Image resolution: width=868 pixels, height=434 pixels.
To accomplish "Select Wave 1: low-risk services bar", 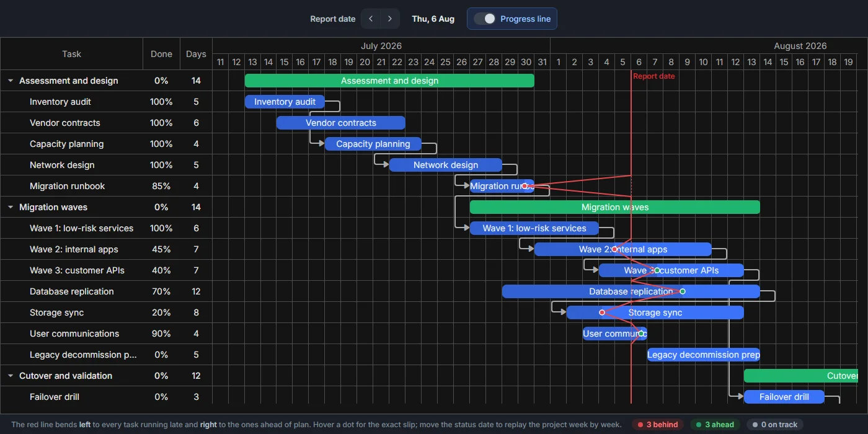I will [534, 228].
